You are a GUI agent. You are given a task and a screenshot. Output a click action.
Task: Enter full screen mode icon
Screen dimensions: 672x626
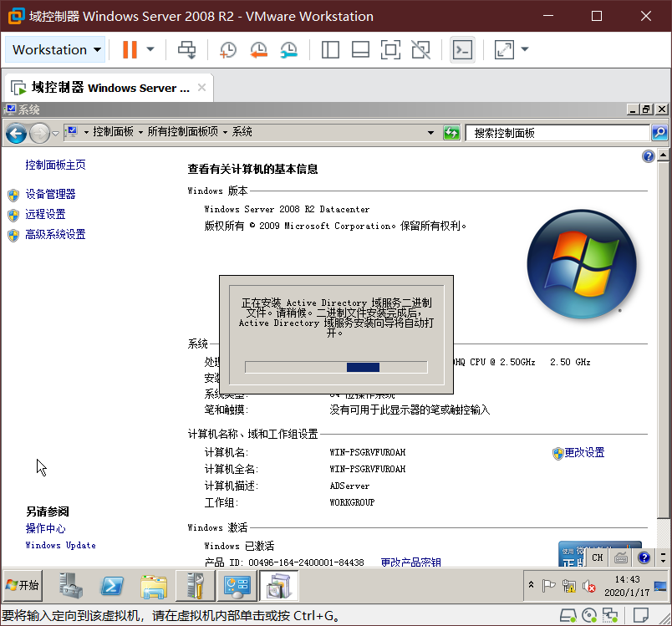(x=390, y=49)
